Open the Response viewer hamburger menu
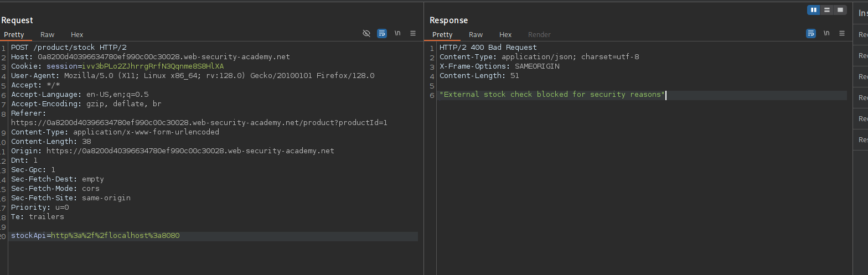 coord(841,34)
